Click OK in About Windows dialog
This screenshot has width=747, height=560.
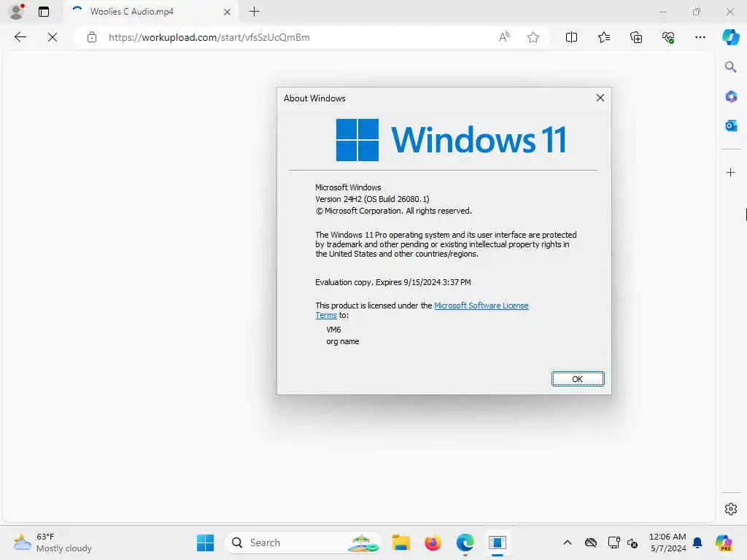[x=578, y=379]
